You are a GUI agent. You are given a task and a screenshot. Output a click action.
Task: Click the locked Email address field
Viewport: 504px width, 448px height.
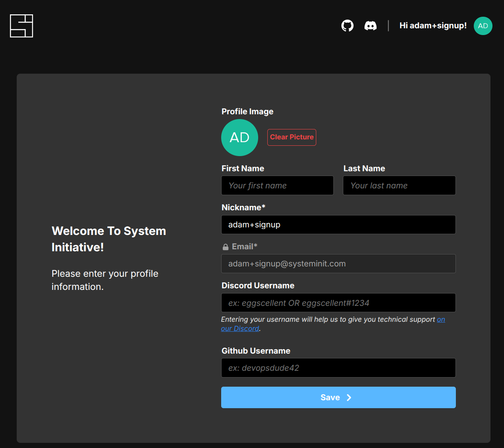338,264
